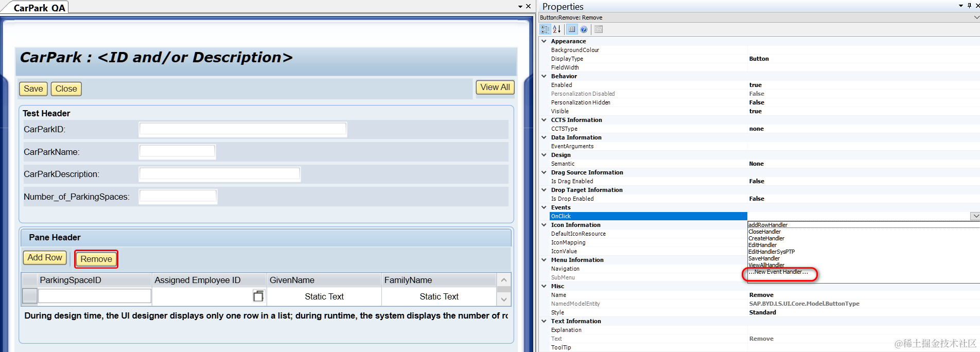Open the OnClick event handler dropdown arrow

[975, 216]
